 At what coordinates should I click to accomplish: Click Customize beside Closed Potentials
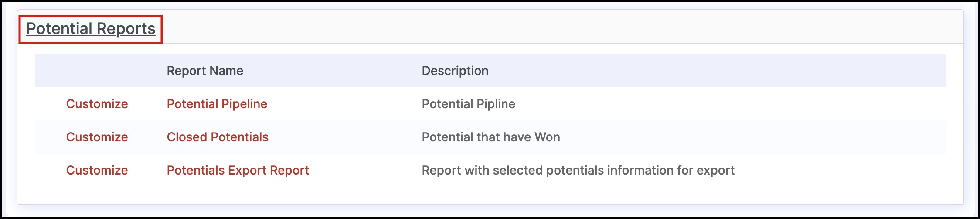[97, 137]
